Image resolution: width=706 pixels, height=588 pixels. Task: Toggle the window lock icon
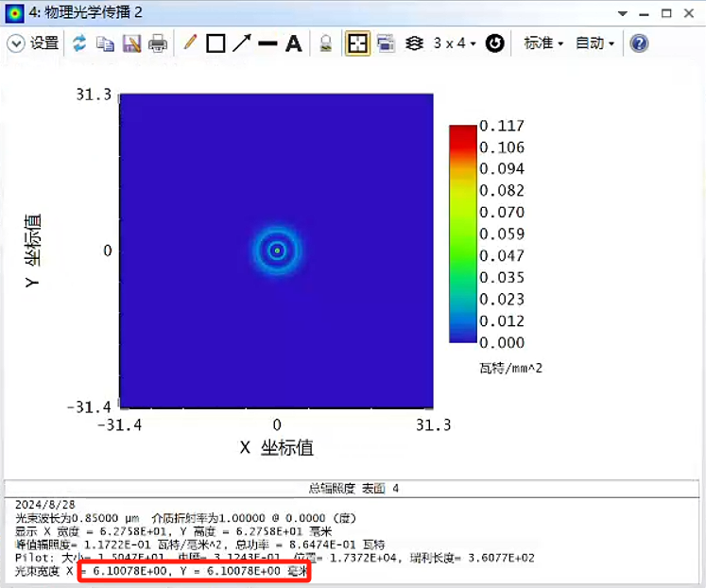tap(325, 43)
